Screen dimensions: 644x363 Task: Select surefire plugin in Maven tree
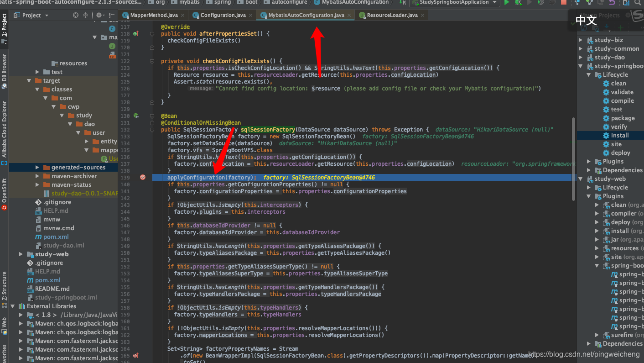pos(622,335)
